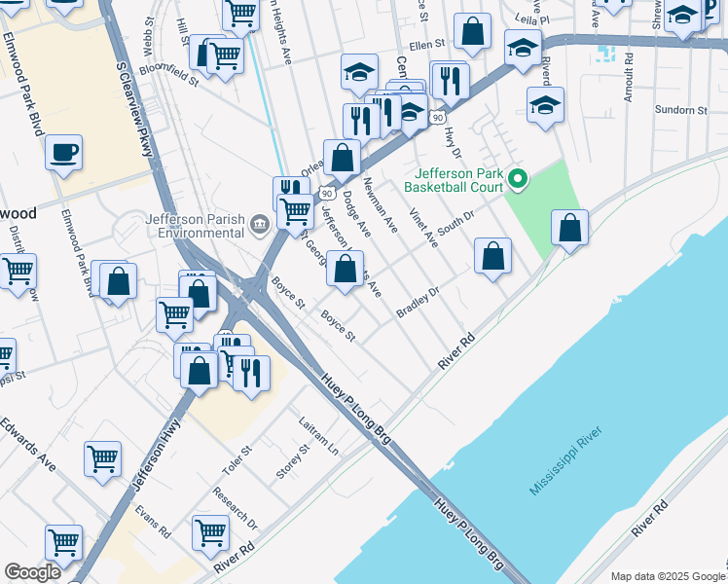The image size is (728, 584).
Task: Click the shopping bag marker near Bradley Dr
Action: (x=493, y=259)
